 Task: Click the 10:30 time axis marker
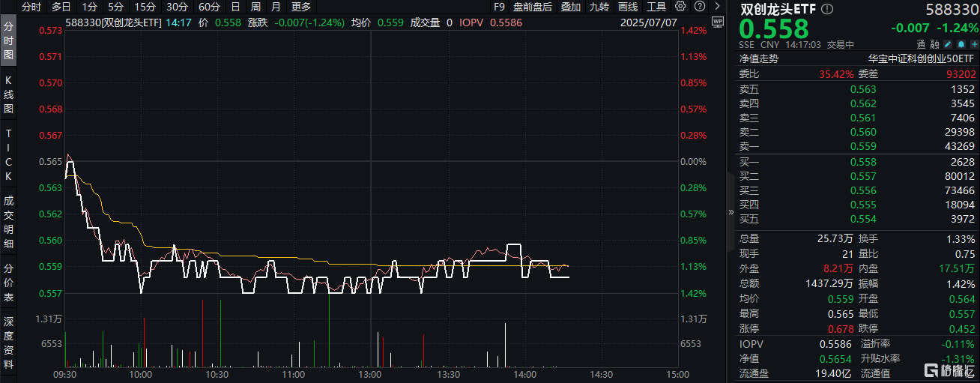(217, 373)
